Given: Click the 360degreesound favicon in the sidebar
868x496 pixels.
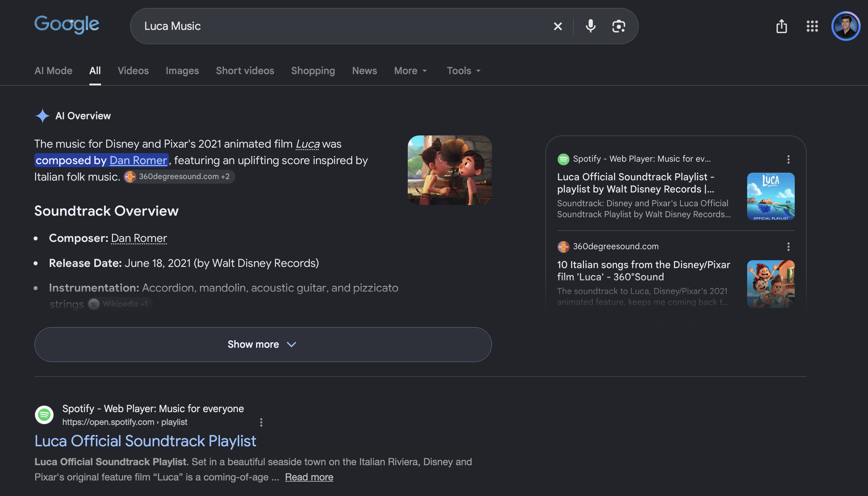Looking at the screenshot, I should (x=563, y=247).
